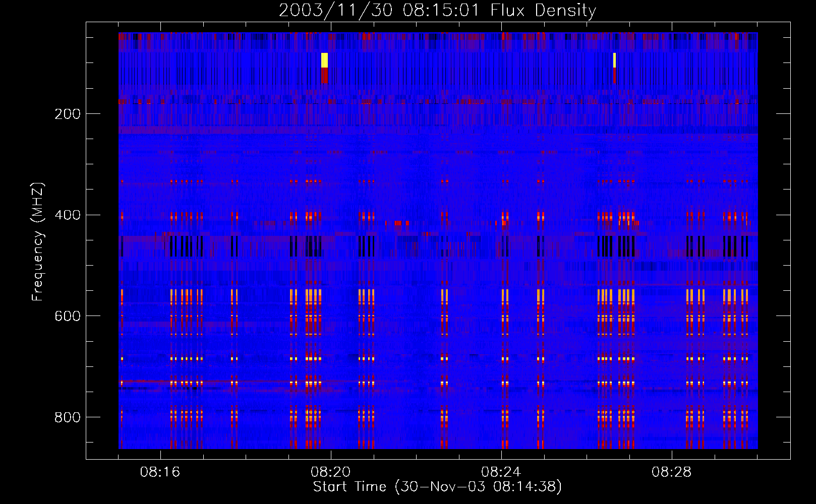Screen dimensions: 816x504
Task: Click the narrow yellow burst near 08:26
Action: click(x=614, y=60)
